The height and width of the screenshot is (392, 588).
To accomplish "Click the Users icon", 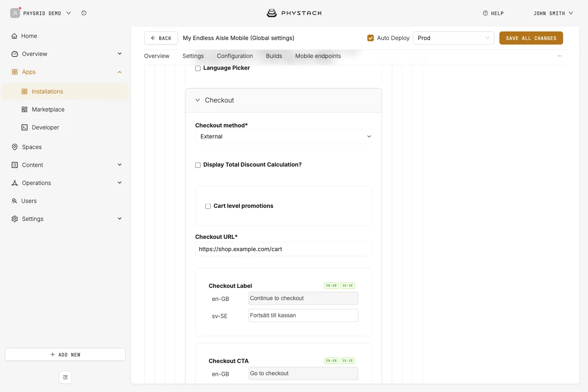I will (x=14, y=201).
